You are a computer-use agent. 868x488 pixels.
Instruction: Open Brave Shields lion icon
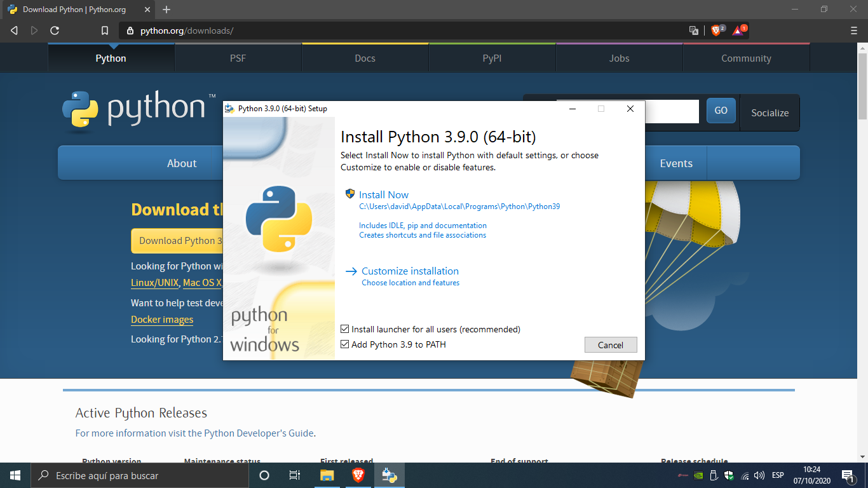(x=716, y=30)
